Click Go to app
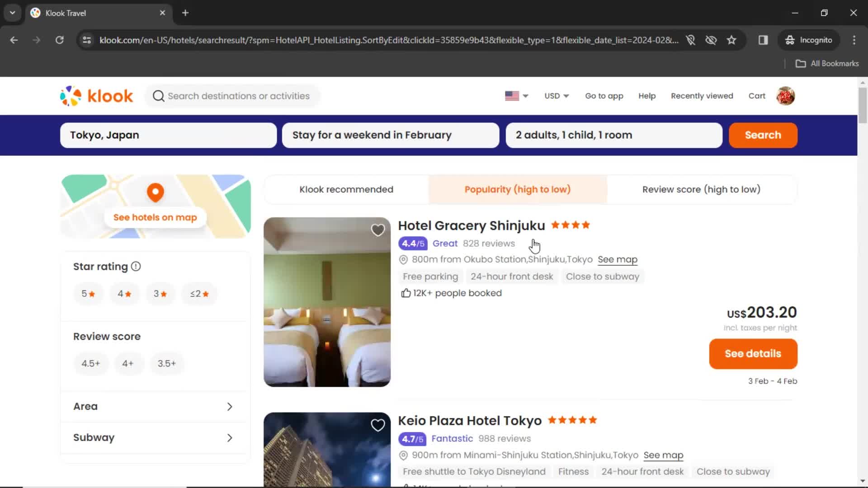Image resolution: width=868 pixels, height=488 pixels. coord(604,96)
